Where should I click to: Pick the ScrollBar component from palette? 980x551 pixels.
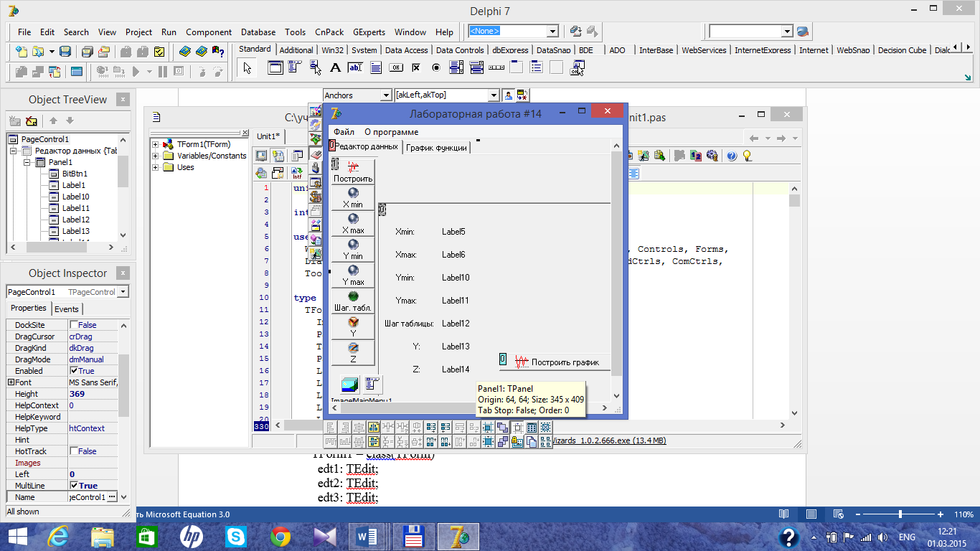496,68
